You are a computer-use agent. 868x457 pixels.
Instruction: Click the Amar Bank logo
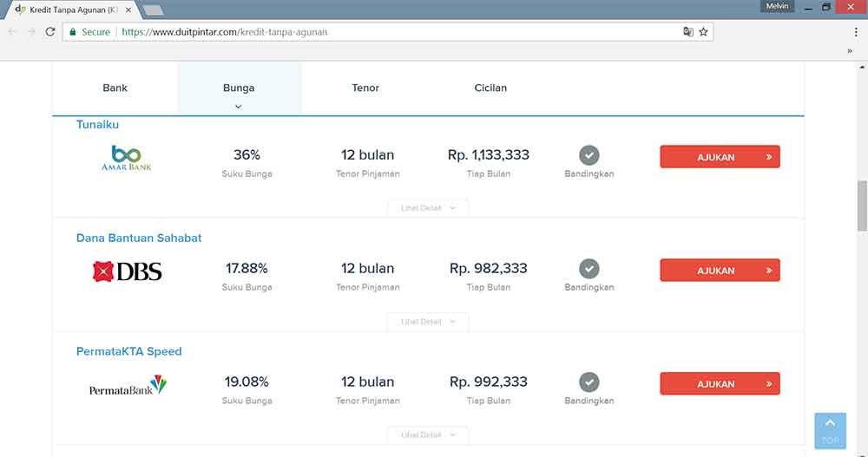click(126, 158)
